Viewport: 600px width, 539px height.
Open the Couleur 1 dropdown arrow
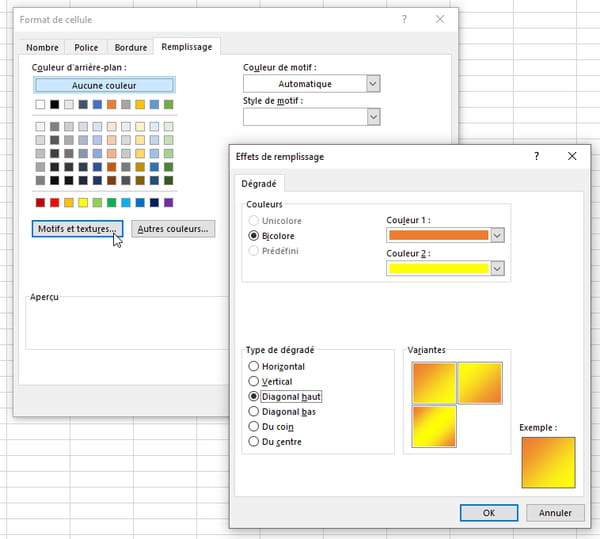[x=497, y=235]
